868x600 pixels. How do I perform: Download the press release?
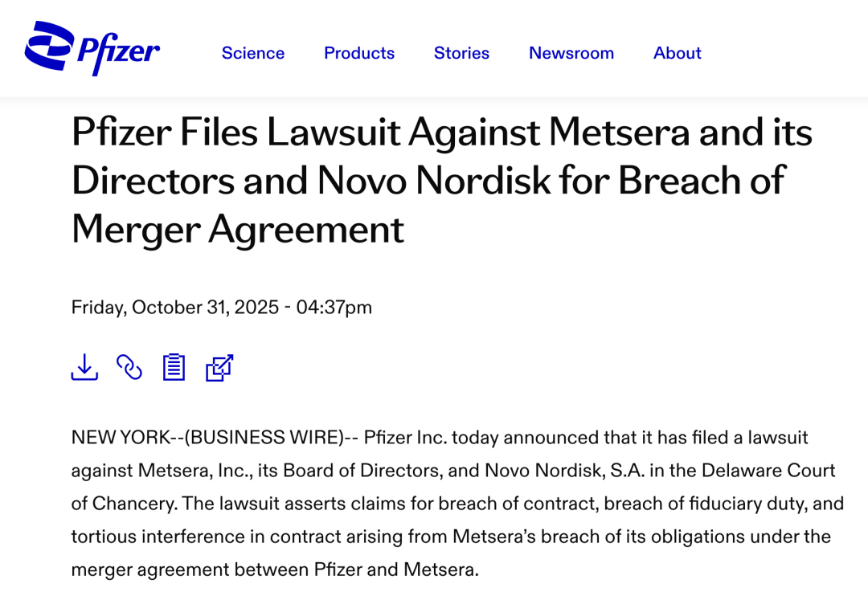pos(84,367)
